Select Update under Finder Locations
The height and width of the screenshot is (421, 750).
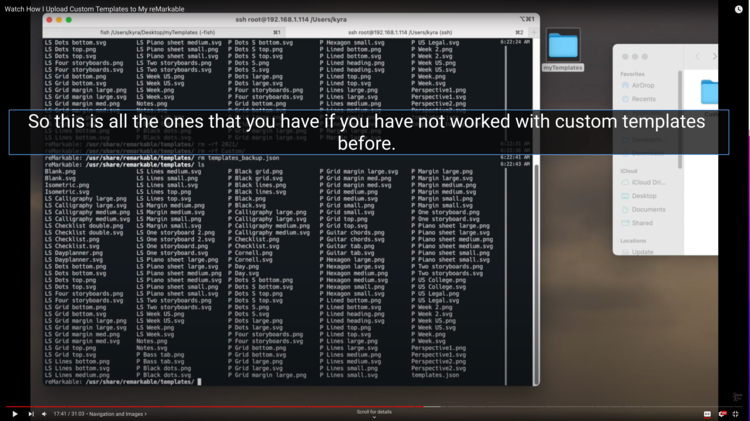pyautogui.click(x=642, y=252)
